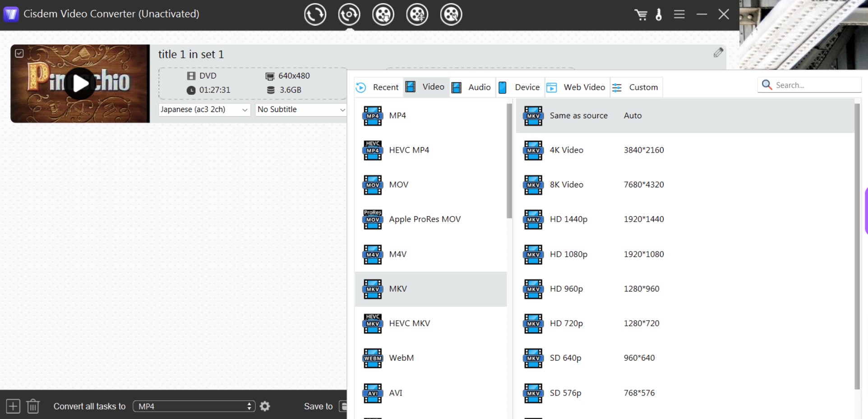Open the fifth film-reel toolbar icon
The height and width of the screenshot is (419, 868).
[451, 14]
